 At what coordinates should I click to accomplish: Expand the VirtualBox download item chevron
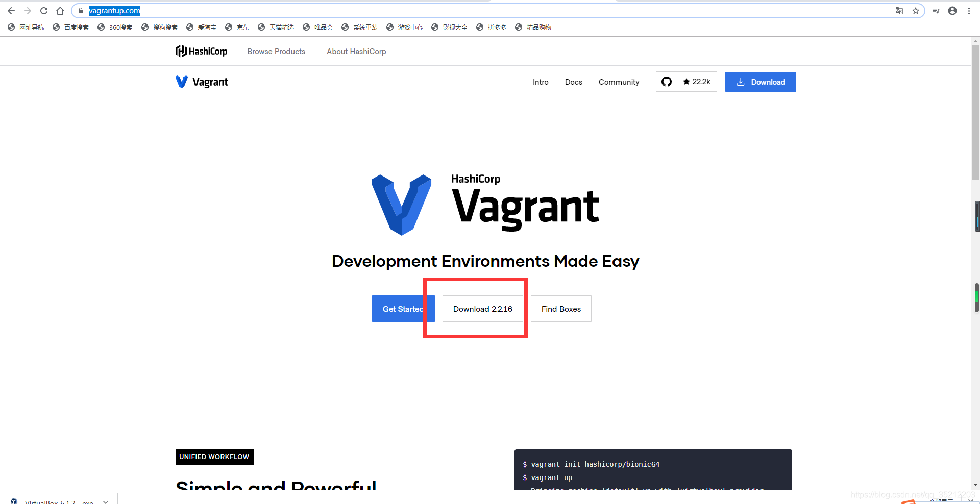(106, 501)
